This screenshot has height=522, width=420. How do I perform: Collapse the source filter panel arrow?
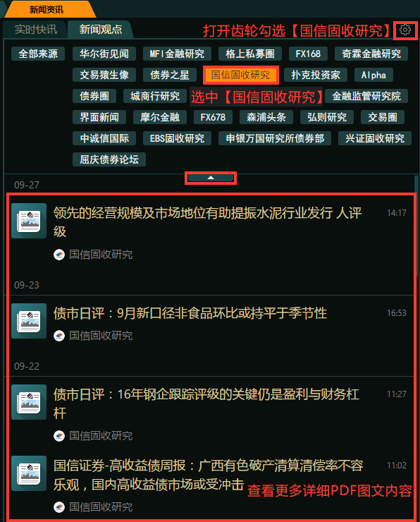point(211,178)
